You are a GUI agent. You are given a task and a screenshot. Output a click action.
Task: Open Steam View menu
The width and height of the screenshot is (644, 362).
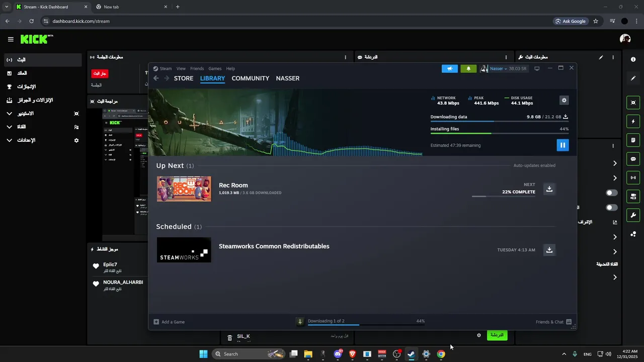point(181,68)
